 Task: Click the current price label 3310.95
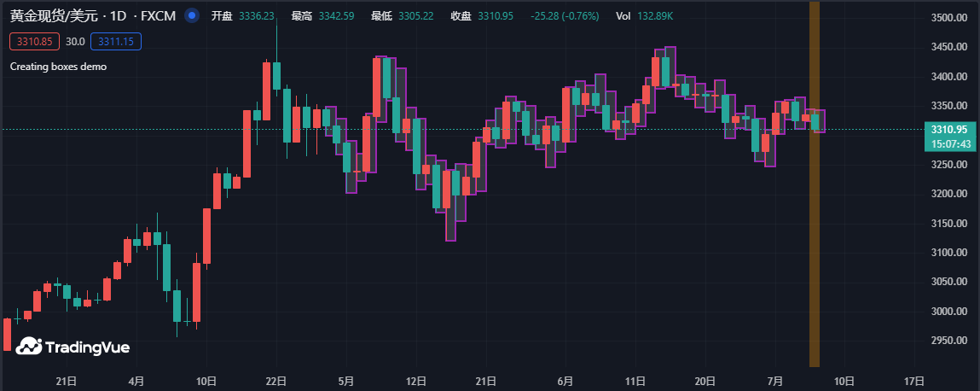[948, 130]
